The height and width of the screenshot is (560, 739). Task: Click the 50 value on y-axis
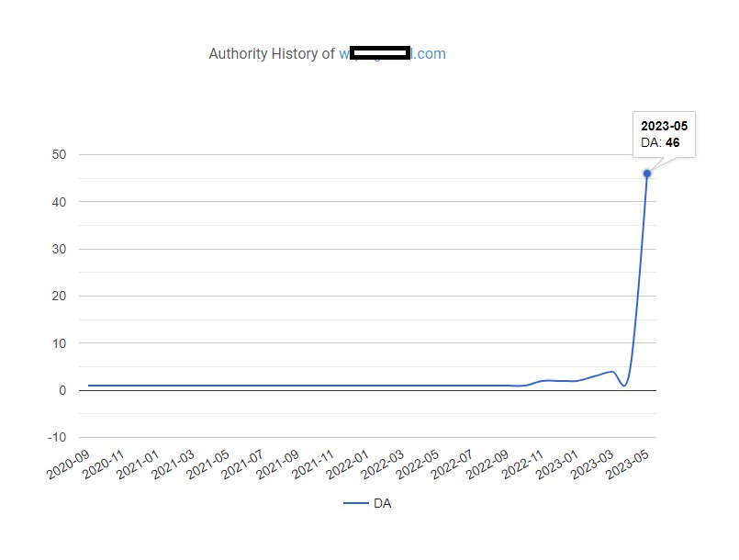[x=60, y=154]
